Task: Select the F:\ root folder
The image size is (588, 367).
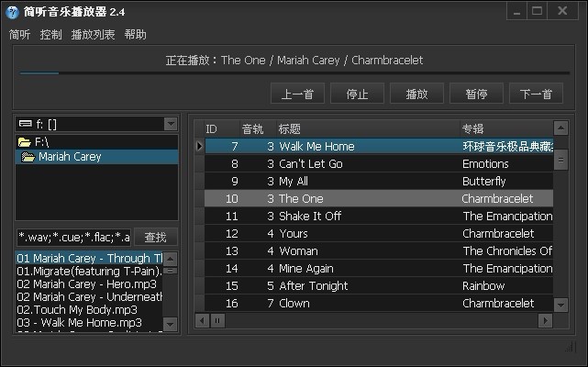Action: click(96, 142)
